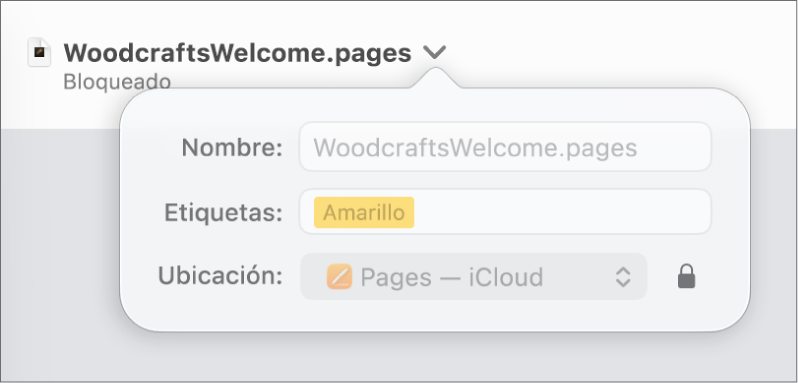Click the Bloqueado status text

117,82
